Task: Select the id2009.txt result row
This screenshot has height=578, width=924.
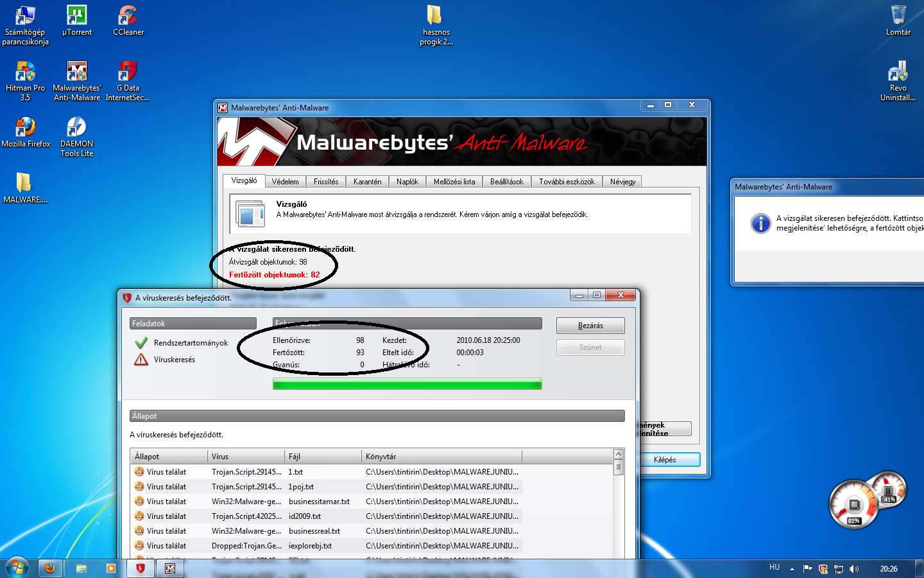Action: coord(327,516)
